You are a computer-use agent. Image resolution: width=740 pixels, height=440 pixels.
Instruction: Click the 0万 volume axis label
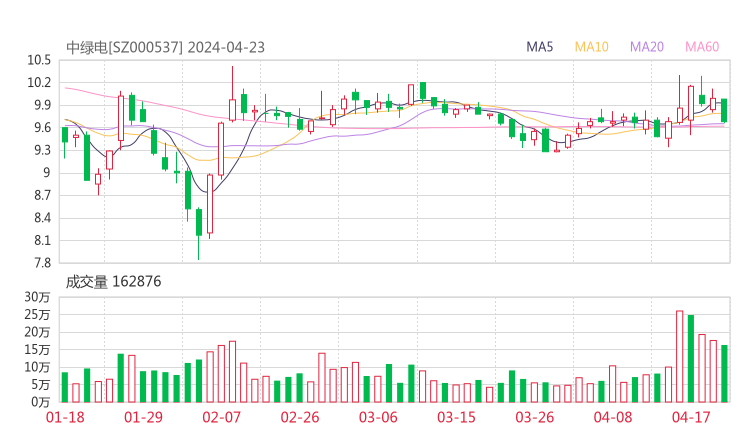pos(41,402)
